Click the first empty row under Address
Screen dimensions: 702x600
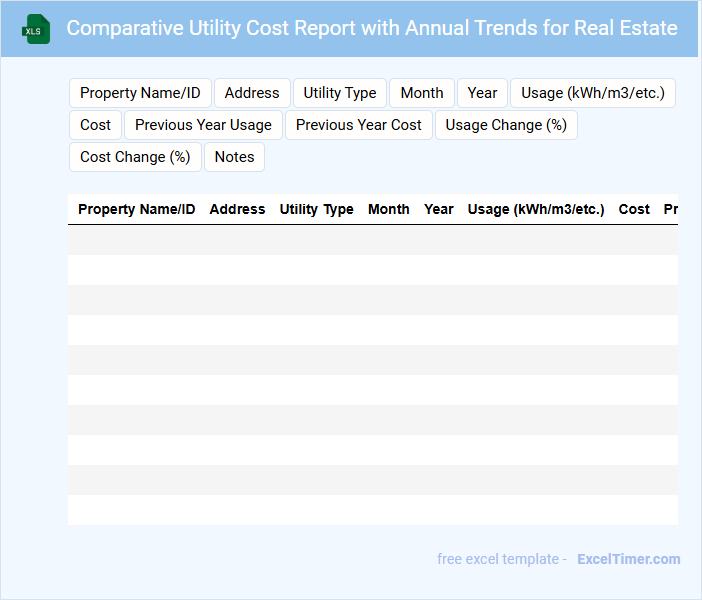[x=237, y=240]
